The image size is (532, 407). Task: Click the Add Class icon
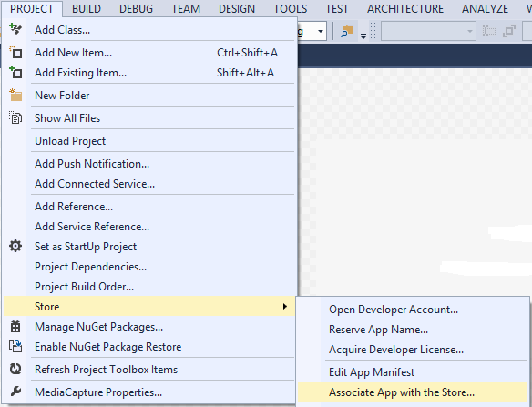15,29
